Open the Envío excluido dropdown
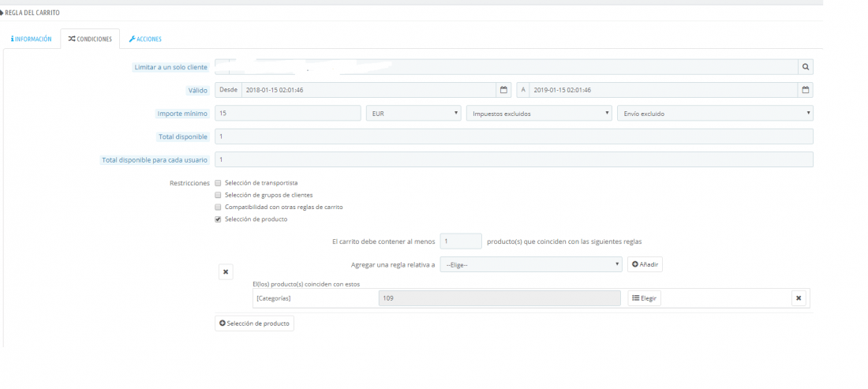 click(x=715, y=114)
